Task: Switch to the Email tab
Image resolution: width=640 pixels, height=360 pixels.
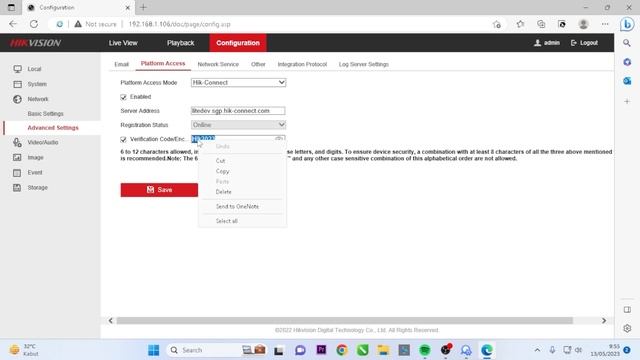Action: pyautogui.click(x=121, y=64)
